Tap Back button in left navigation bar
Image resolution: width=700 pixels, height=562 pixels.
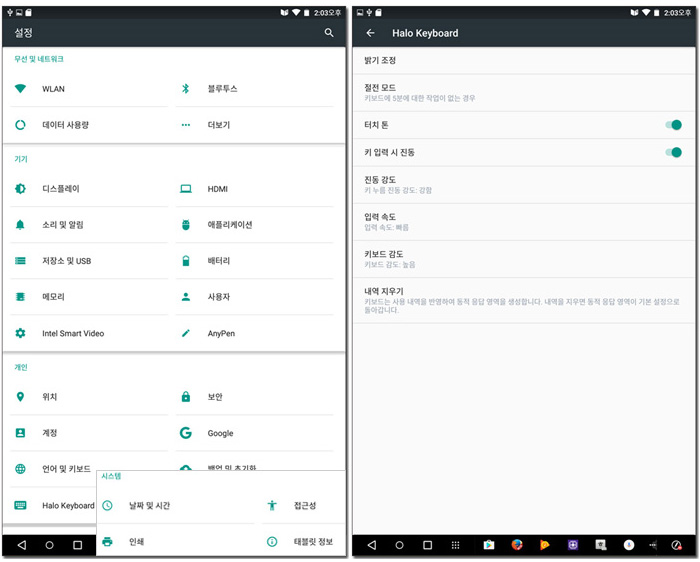coord(21,545)
